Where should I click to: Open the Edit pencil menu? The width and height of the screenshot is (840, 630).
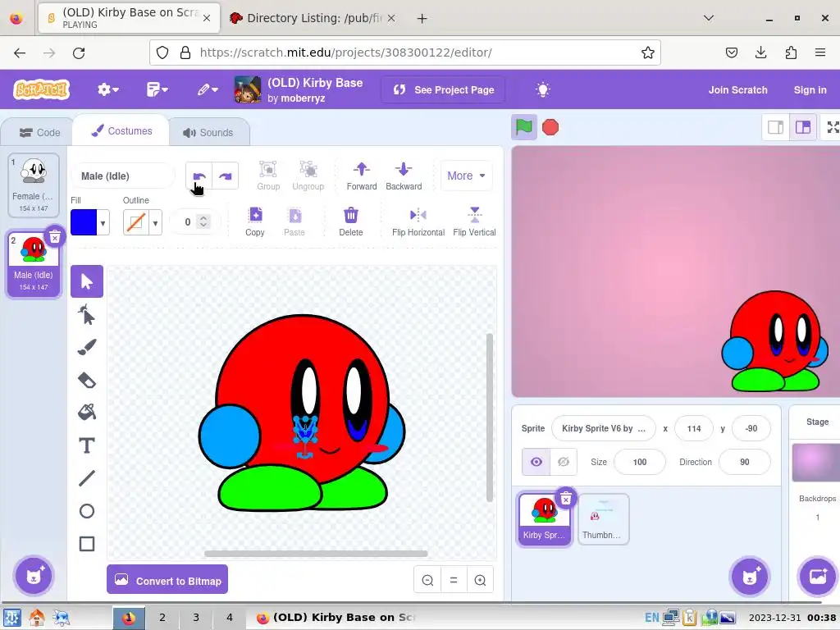click(208, 89)
